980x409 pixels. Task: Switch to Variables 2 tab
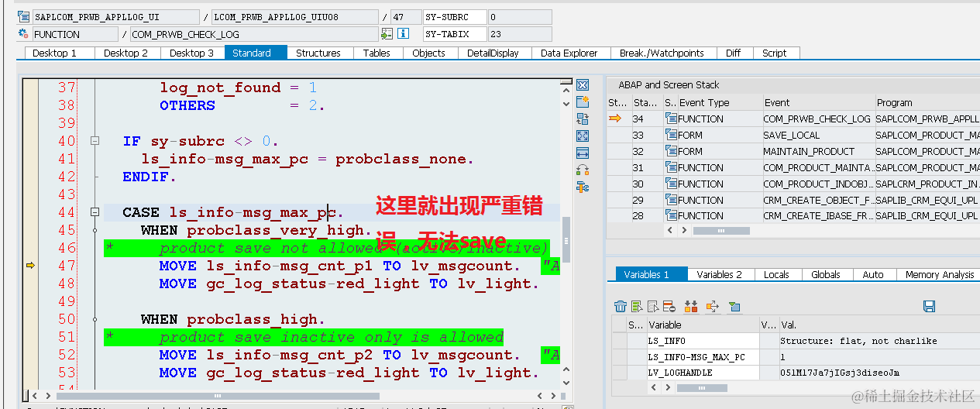(719, 274)
